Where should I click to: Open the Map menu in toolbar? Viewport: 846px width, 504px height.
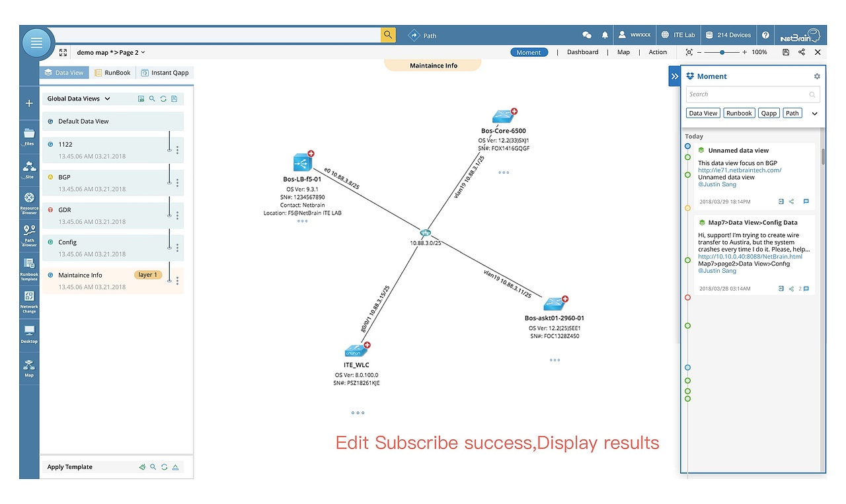coord(623,52)
